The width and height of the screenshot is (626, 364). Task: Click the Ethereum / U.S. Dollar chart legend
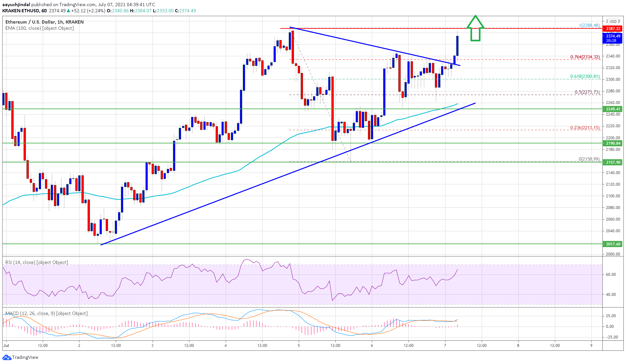point(44,22)
